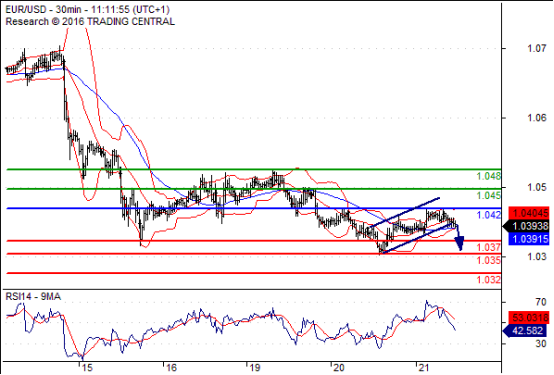
Task: Click the blue 1.042 pivot label
Action: click(489, 215)
